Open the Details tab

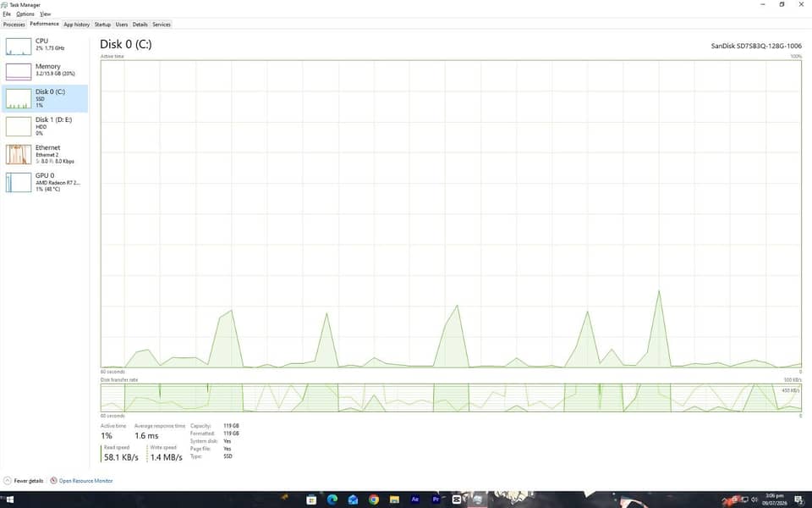pos(140,25)
